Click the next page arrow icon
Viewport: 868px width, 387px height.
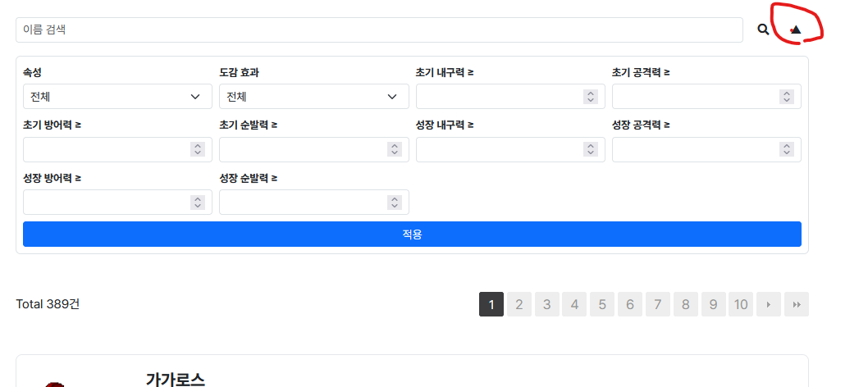point(769,305)
